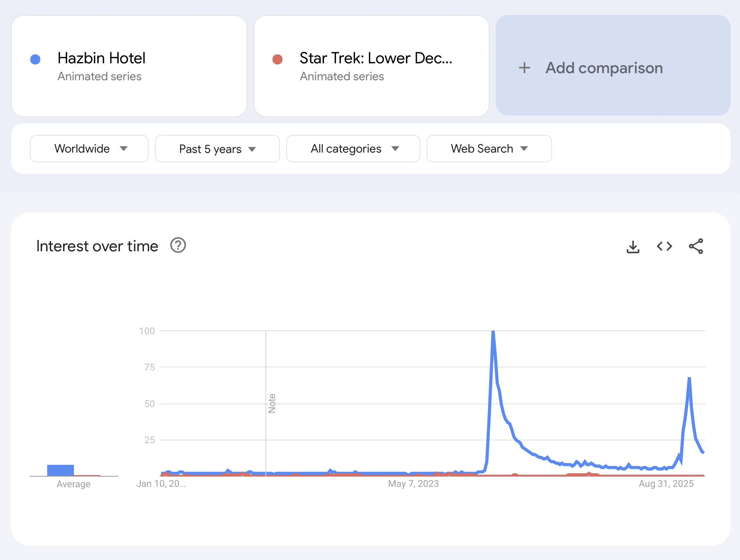This screenshot has height=560, width=740.
Task: Click the Interest over time heading
Action: pyautogui.click(x=97, y=246)
